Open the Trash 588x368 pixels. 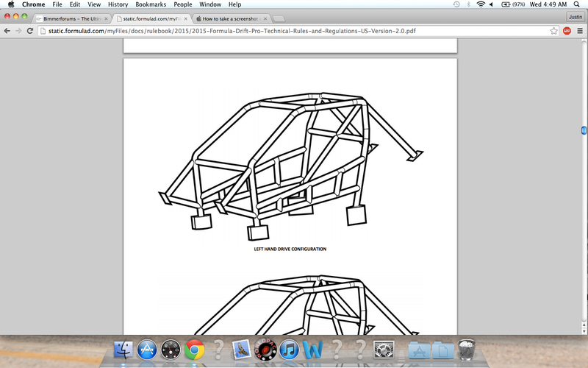tap(466, 349)
